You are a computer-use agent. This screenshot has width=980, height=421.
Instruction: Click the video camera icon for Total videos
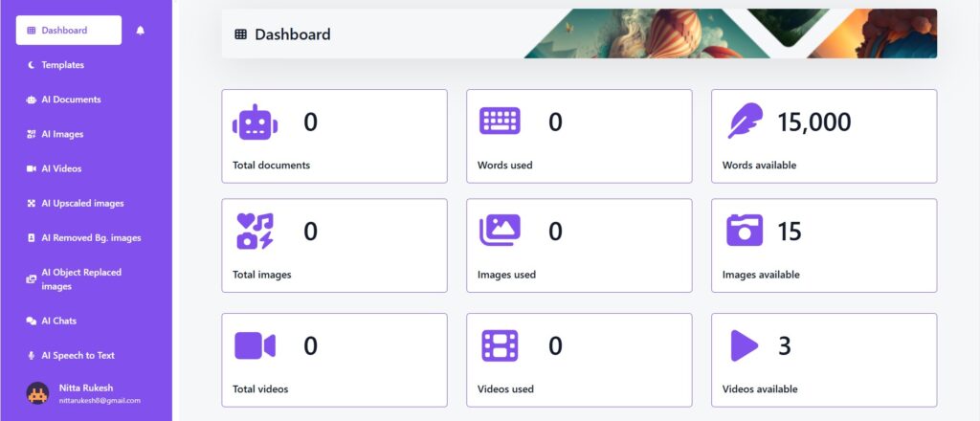(255, 345)
